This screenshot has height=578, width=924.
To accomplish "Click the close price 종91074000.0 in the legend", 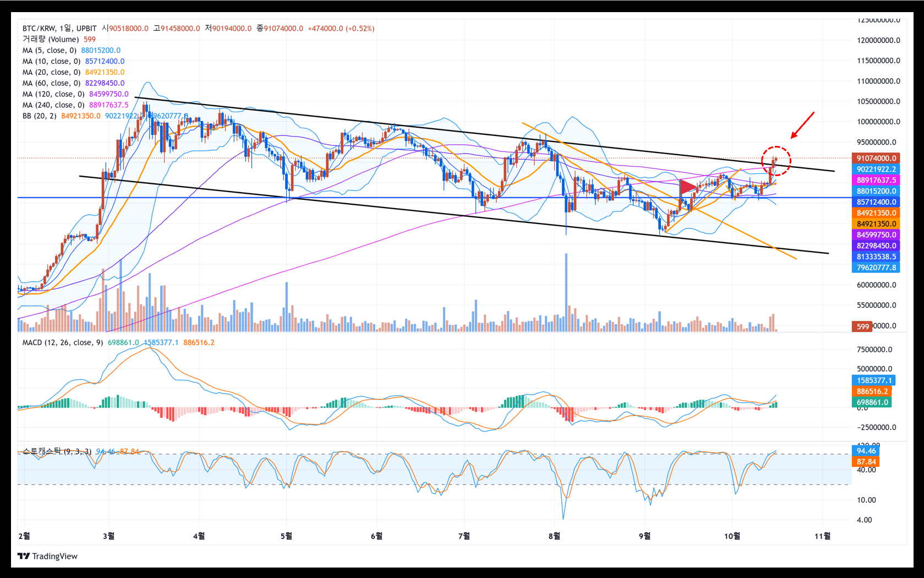I will [280, 28].
